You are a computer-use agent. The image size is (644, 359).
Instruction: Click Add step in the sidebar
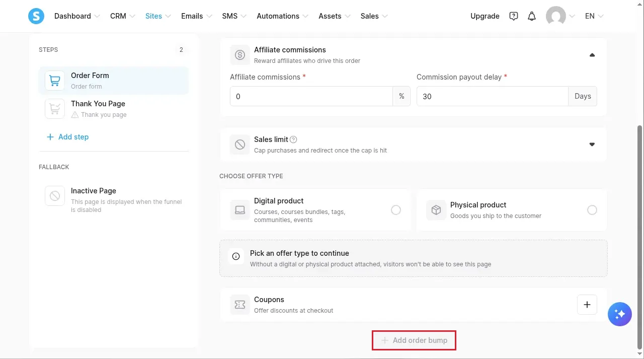pos(67,137)
